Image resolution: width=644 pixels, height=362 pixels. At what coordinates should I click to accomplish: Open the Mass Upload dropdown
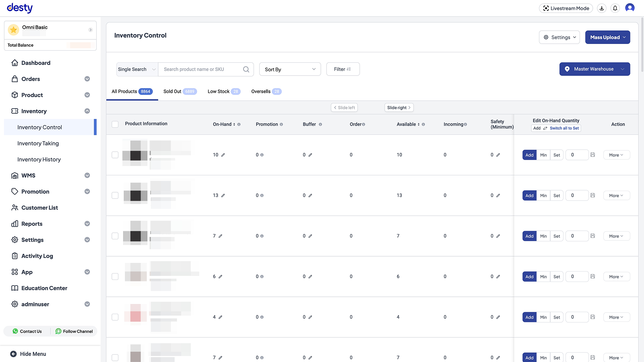pyautogui.click(x=607, y=37)
